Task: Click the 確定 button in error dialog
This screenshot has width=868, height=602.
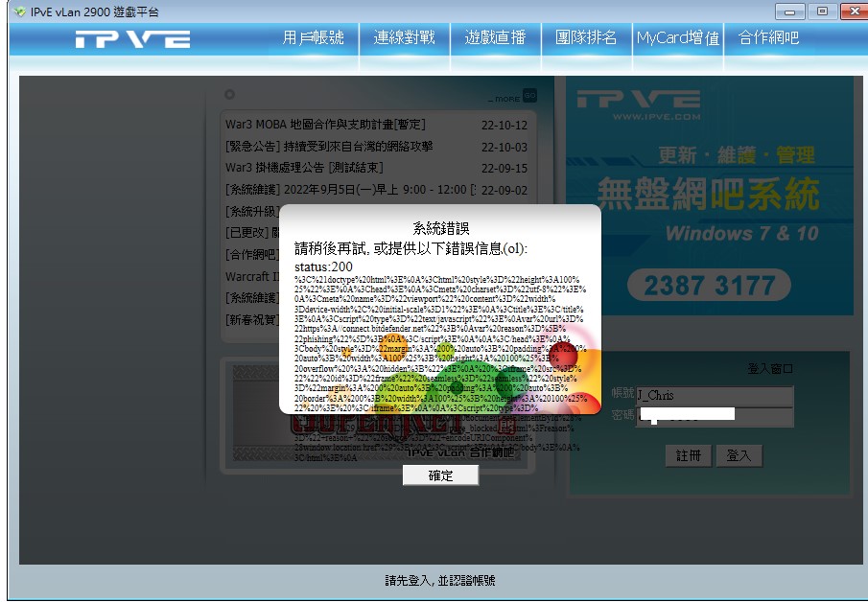Action: [x=440, y=475]
